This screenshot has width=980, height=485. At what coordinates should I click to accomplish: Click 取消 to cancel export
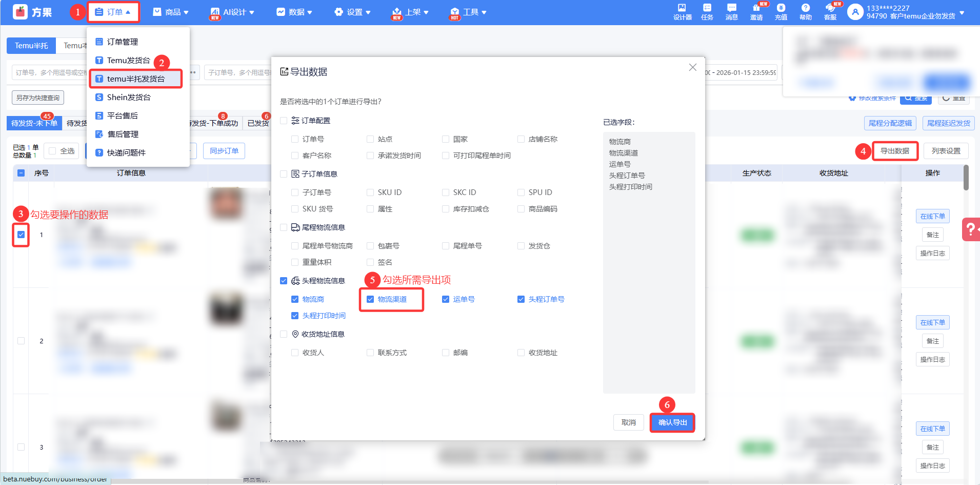pyautogui.click(x=628, y=422)
